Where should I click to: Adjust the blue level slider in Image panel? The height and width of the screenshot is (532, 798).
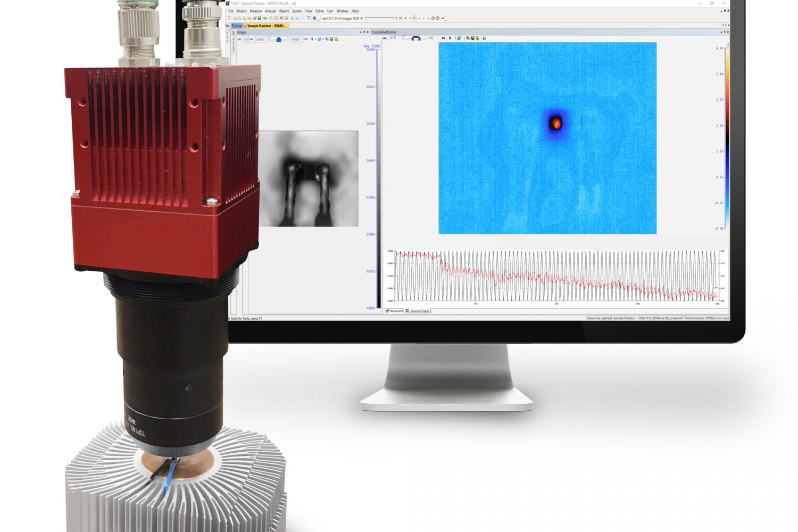(278, 39)
